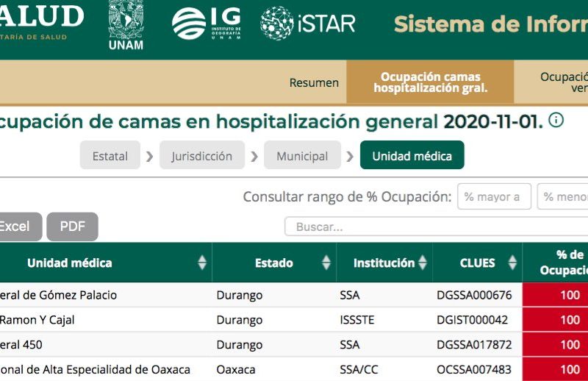588x381 pixels.
Task: Open the Resumen tab
Action: (314, 83)
